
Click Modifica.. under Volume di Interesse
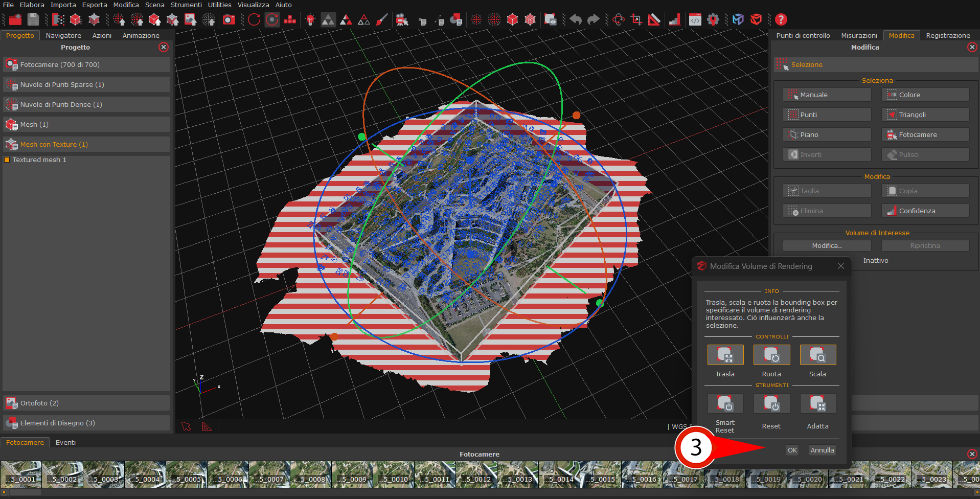827,246
